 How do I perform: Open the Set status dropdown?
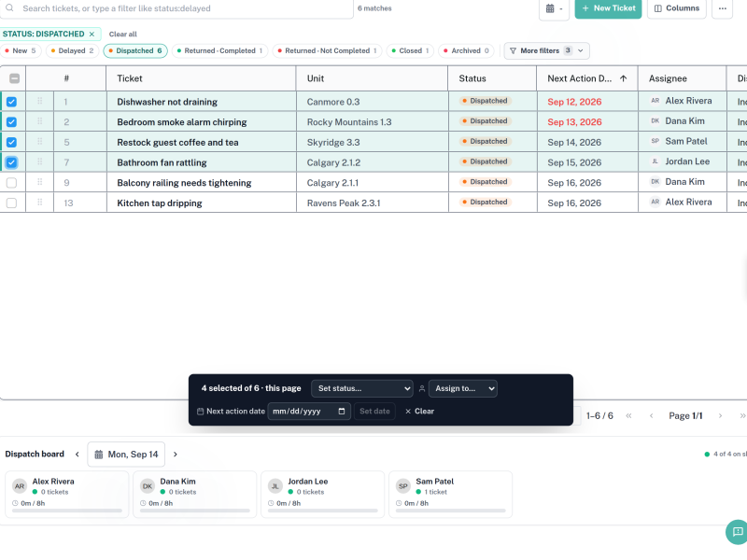click(362, 388)
